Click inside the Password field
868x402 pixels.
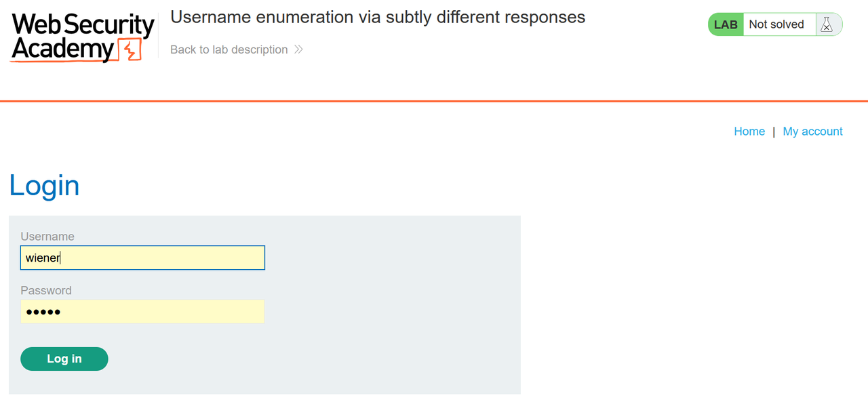(142, 311)
